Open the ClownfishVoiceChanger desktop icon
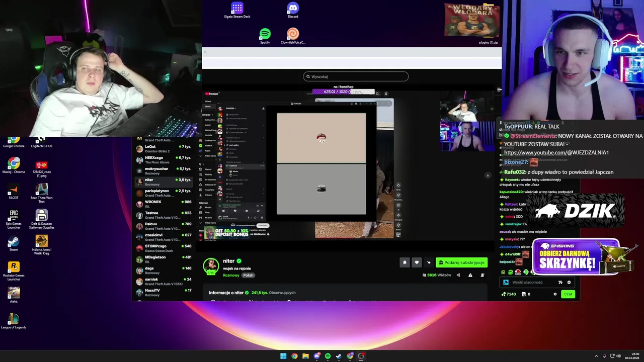Image resolution: width=644 pixels, height=362 pixels. [293, 36]
